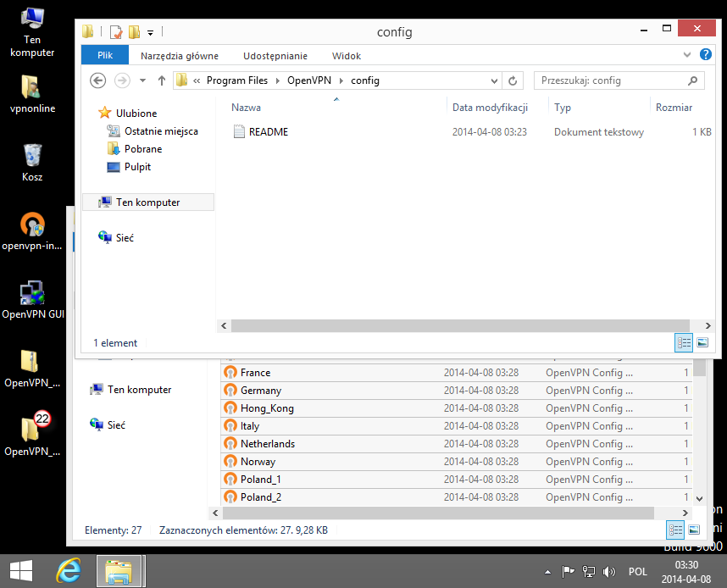The height and width of the screenshot is (588, 727).
Task: Go back with the Back arrow button
Action: click(97, 80)
